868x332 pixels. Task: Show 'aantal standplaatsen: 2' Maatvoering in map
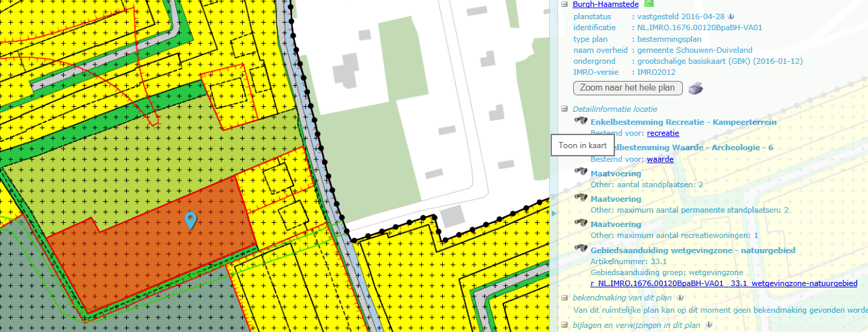581,172
